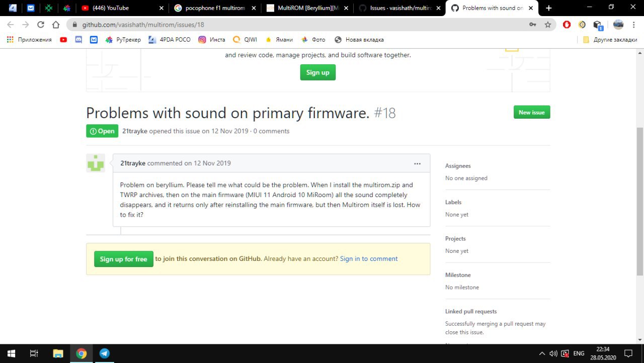Click the 21trayke avatar thumbnail
This screenshot has width=644, height=363.
click(x=96, y=163)
